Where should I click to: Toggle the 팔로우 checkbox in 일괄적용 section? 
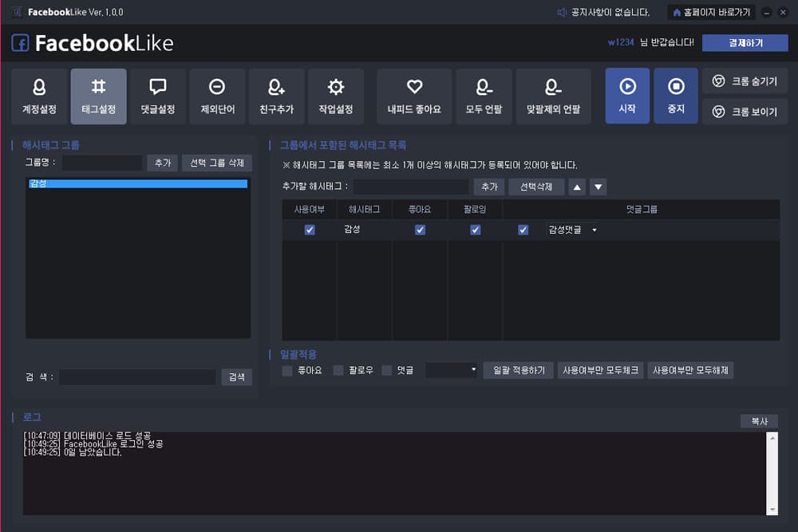point(338,371)
